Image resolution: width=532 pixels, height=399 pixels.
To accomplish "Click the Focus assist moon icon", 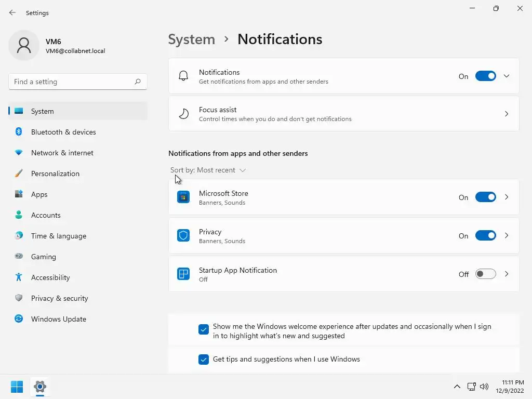I will pyautogui.click(x=183, y=114).
